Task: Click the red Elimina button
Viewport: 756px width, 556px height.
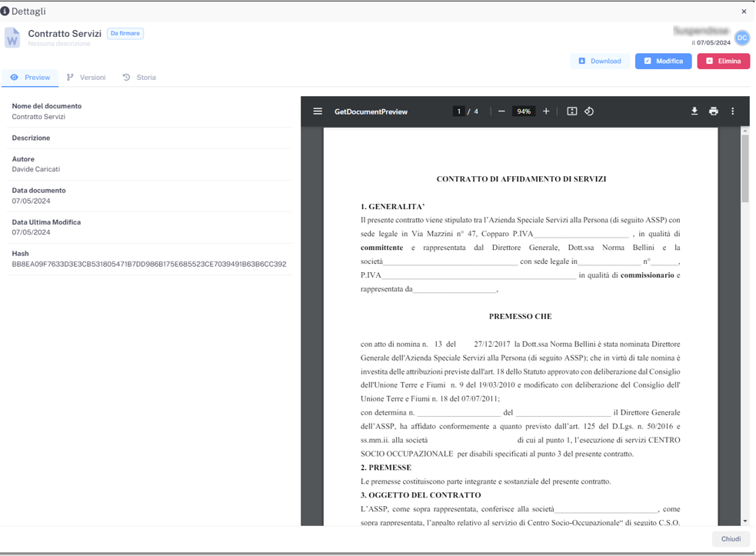Action: pyautogui.click(x=723, y=62)
